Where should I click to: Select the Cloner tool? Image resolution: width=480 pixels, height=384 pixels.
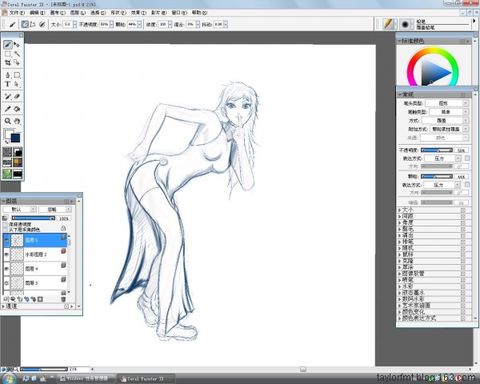8,96
